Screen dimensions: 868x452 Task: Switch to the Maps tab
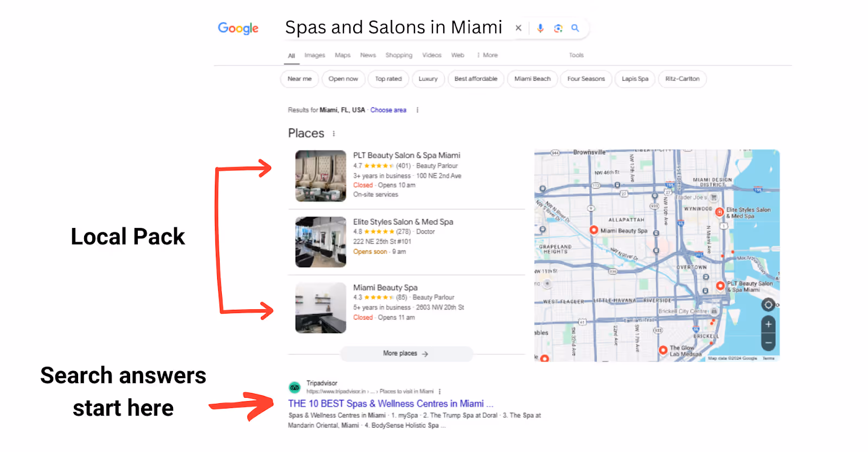coord(342,55)
